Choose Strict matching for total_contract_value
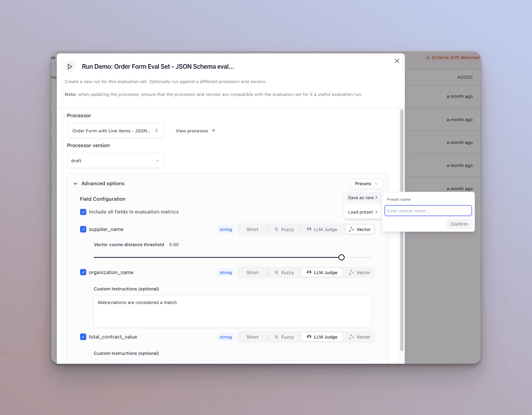This screenshot has width=532, height=415. tap(252, 337)
